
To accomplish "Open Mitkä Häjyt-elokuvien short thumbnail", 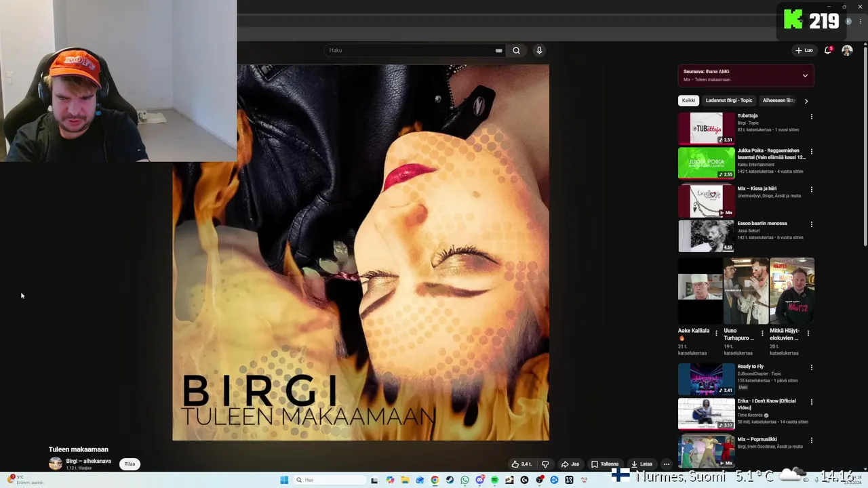I will point(792,291).
